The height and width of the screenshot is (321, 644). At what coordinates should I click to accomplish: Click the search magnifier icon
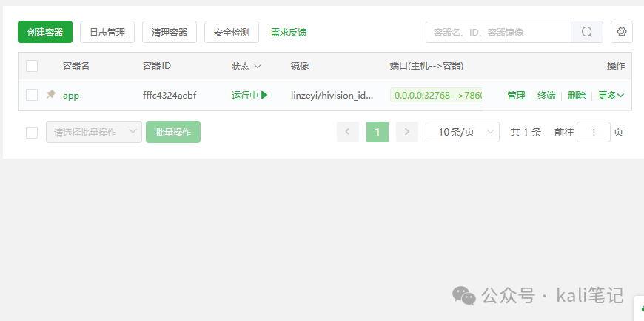point(587,32)
